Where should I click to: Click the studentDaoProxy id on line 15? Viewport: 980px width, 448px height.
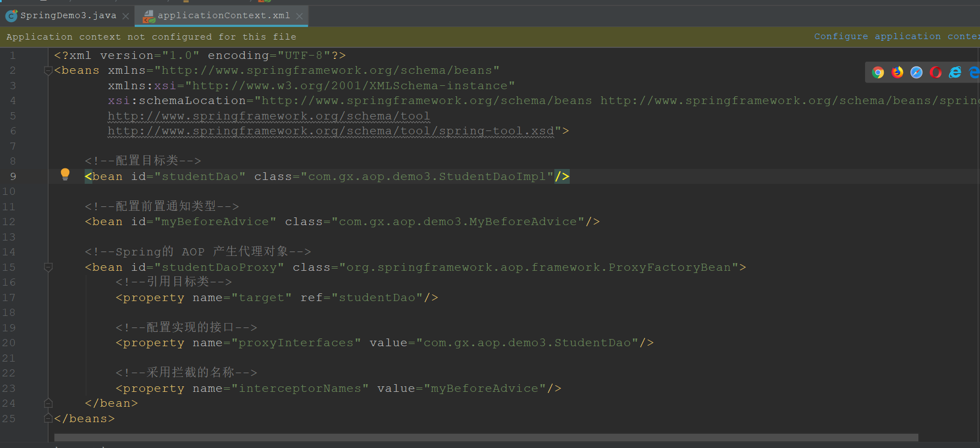coord(219,267)
